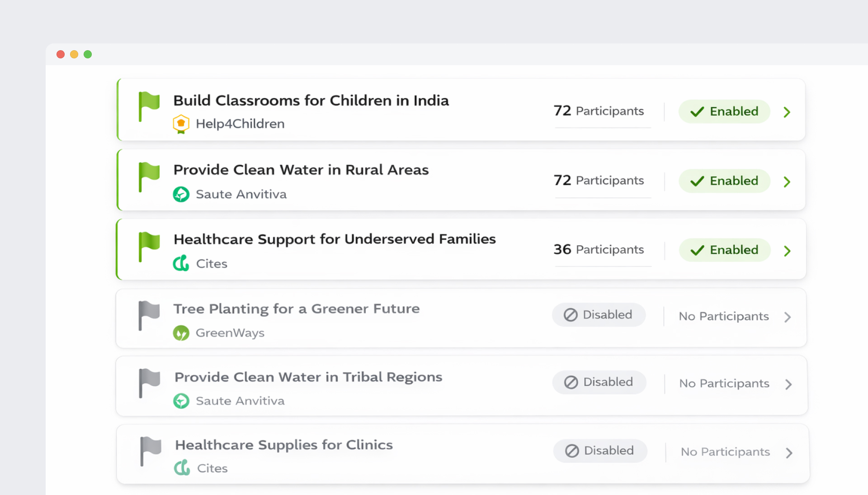Click the green window maximize dot

pos(88,54)
